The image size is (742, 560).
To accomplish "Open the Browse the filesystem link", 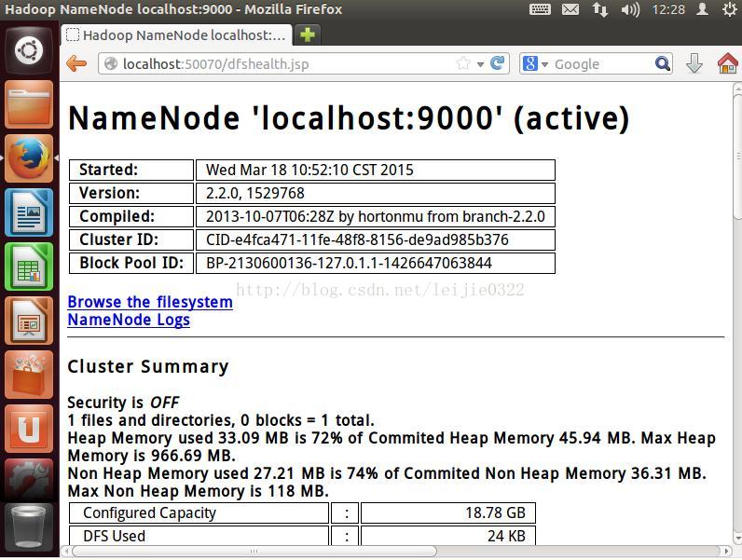I will pos(150,302).
